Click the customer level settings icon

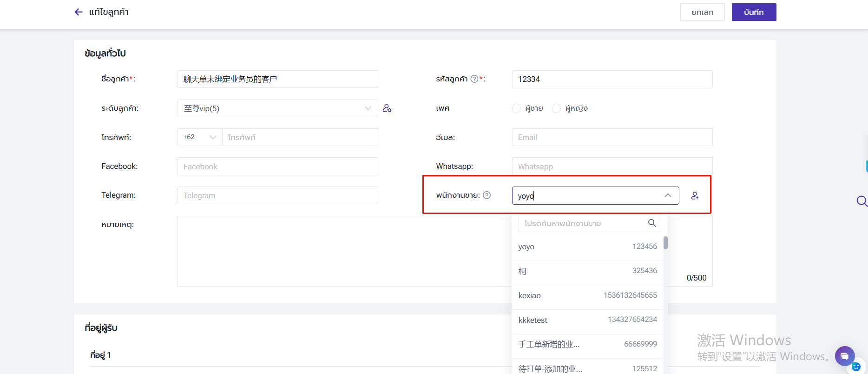(x=387, y=108)
